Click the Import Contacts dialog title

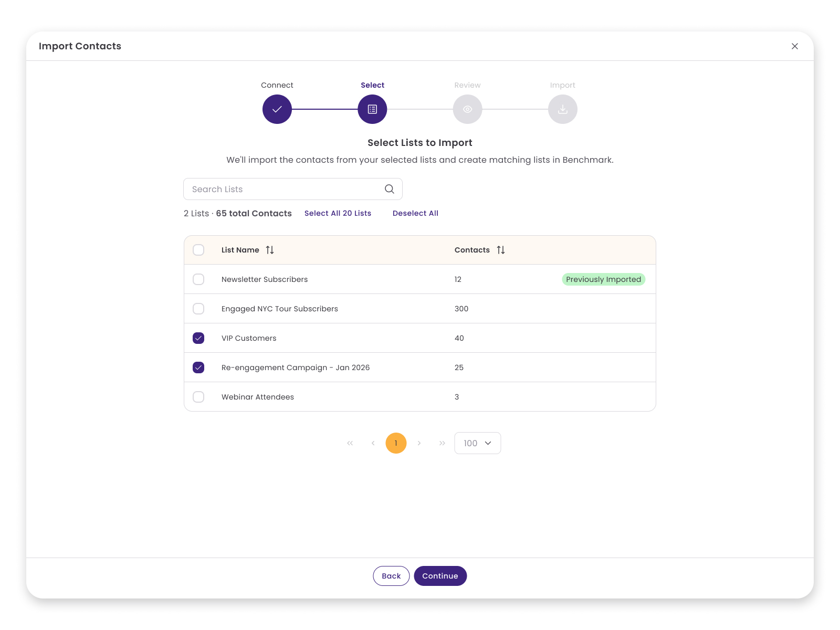(x=80, y=46)
